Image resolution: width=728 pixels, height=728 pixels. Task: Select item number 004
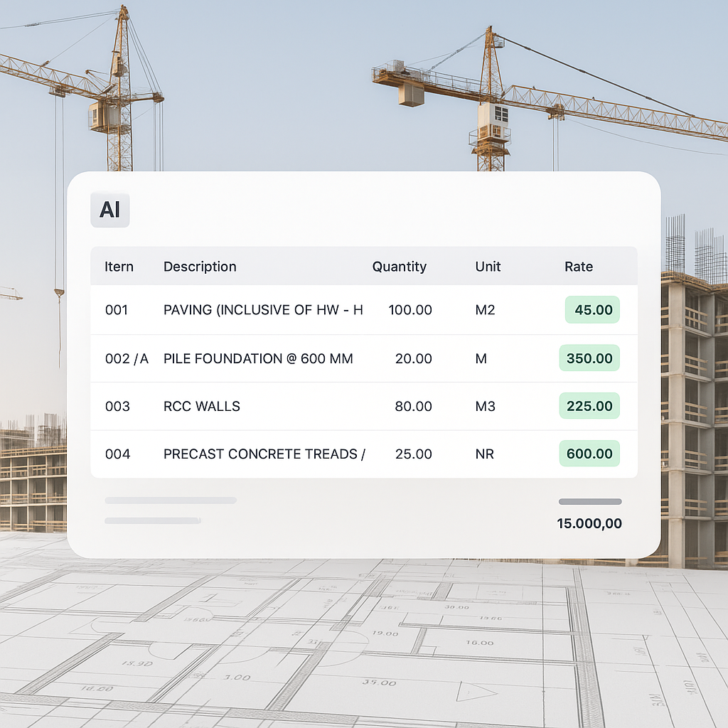pyautogui.click(x=117, y=454)
